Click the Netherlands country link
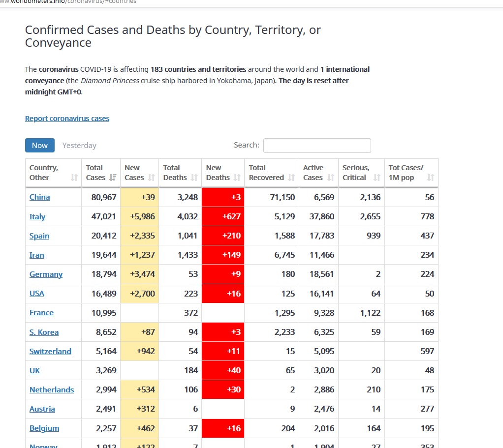This screenshot has width=503, height=448. click(x=52, y=390)
